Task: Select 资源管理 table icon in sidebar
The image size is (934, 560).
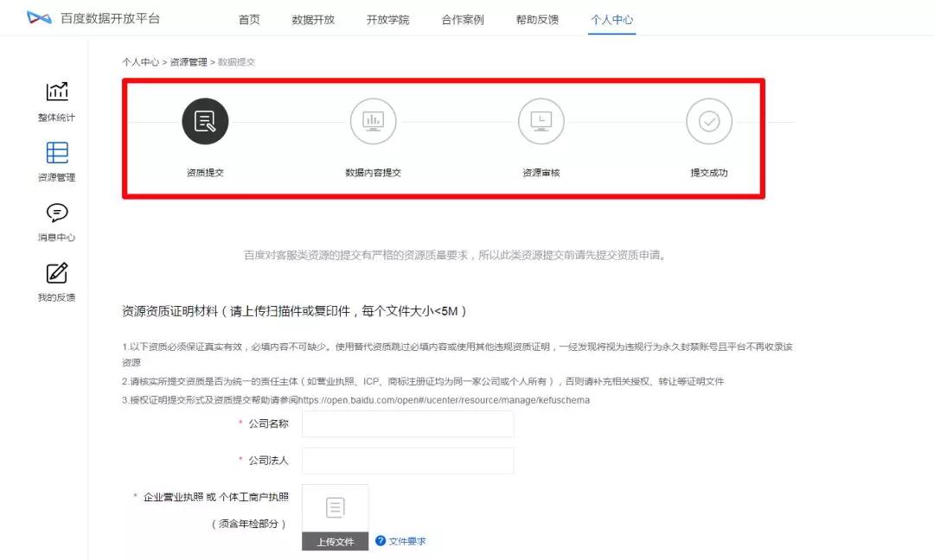Action: 57,153
